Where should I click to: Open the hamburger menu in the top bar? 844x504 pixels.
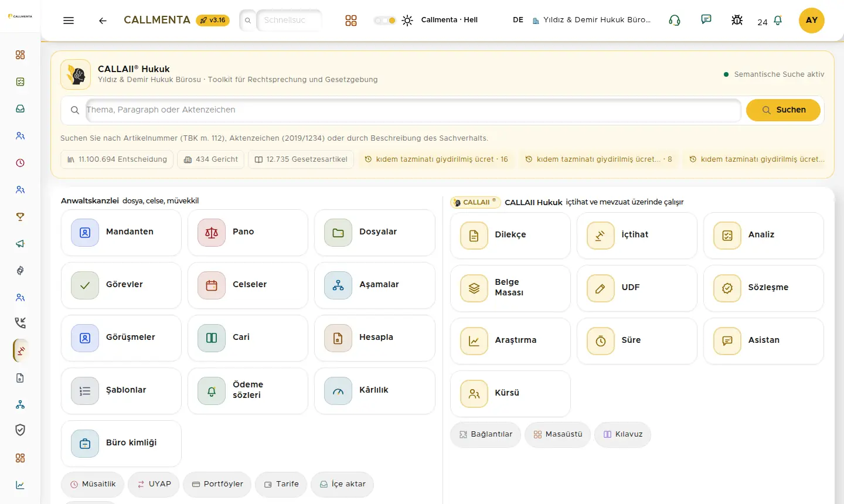click(69, 21)
